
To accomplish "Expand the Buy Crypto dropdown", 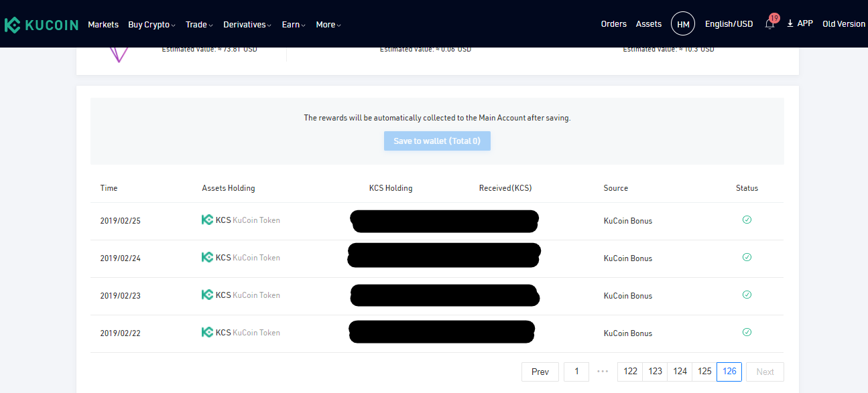I will pyautogui.click(x=151, y=24).
